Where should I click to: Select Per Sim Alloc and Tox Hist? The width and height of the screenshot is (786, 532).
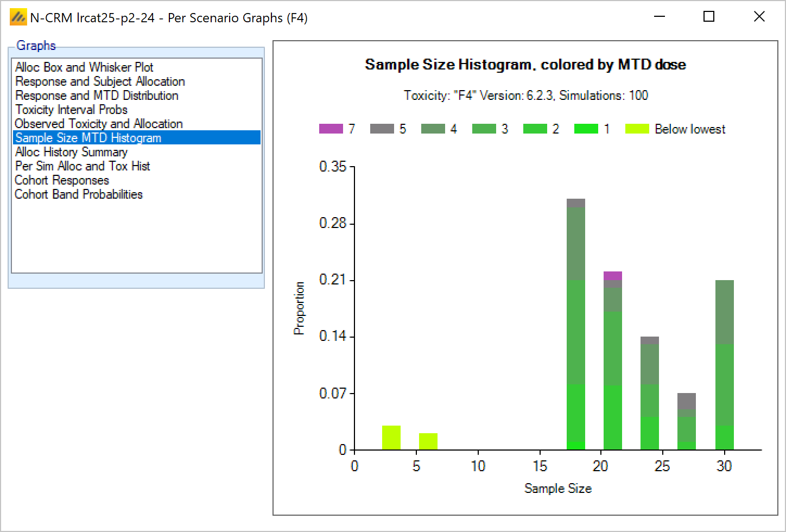point(83,166)
